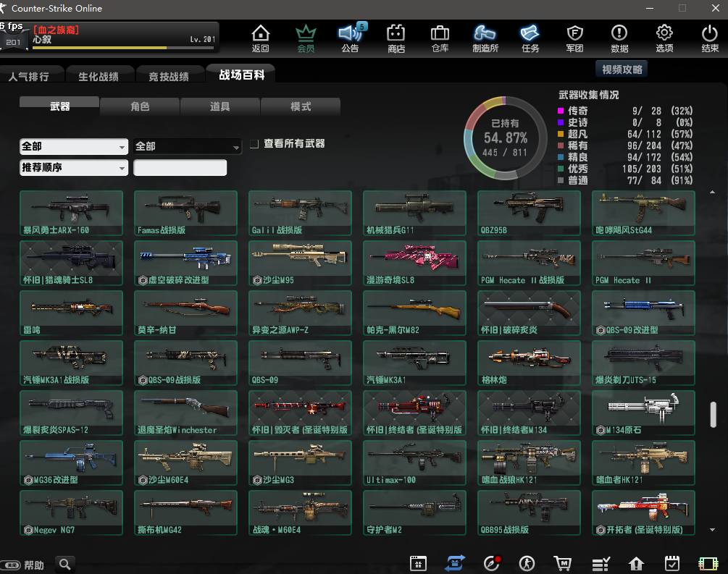Enable 查看所有武器 checkbox

(254, 144)
